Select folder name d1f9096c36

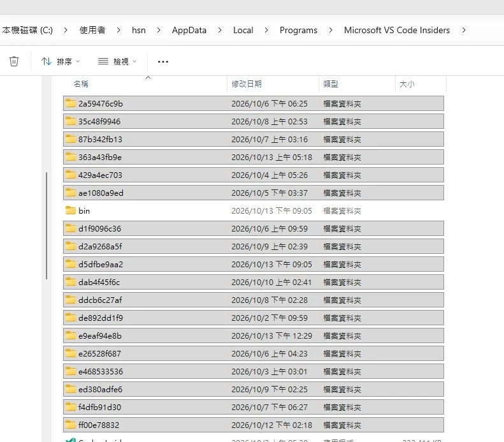click(x=99, y=229)
